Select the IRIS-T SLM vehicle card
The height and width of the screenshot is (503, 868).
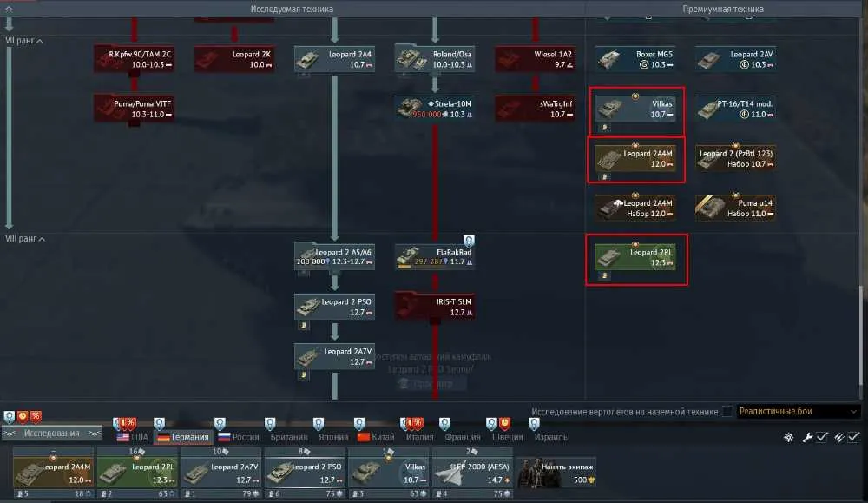[435, 307]
